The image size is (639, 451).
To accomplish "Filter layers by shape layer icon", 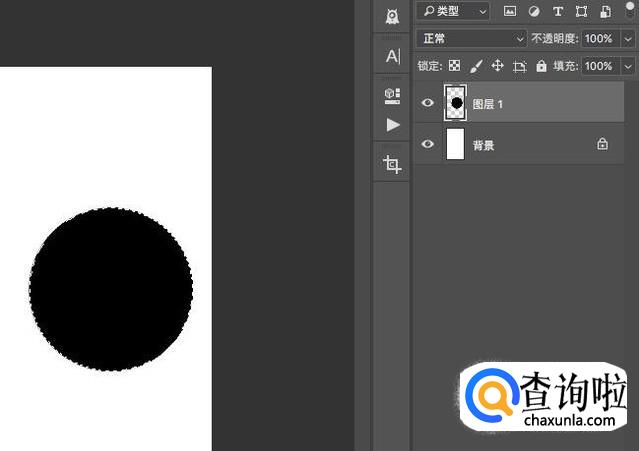I will (x=582, y=11).
